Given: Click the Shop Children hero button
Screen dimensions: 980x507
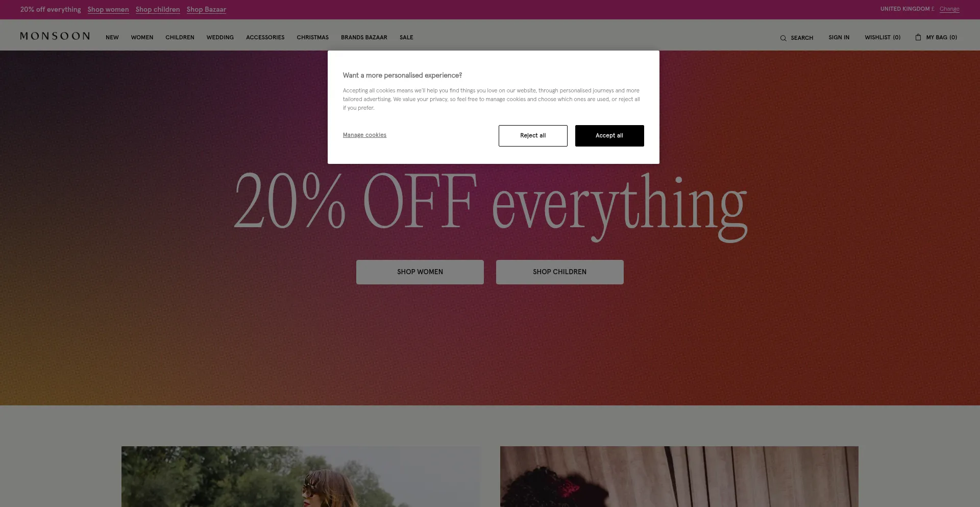Looking at the screenshot, I should (x=560, y=272).
